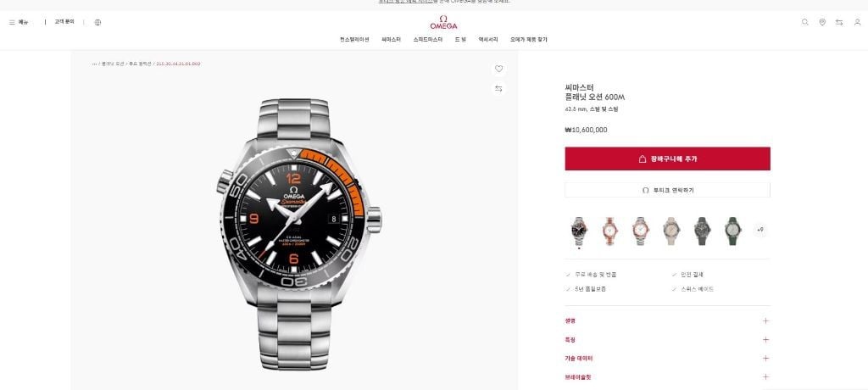Screen dimensions: 868x390
Task: Click the store locator pin icon
Action: coord(822,22)
